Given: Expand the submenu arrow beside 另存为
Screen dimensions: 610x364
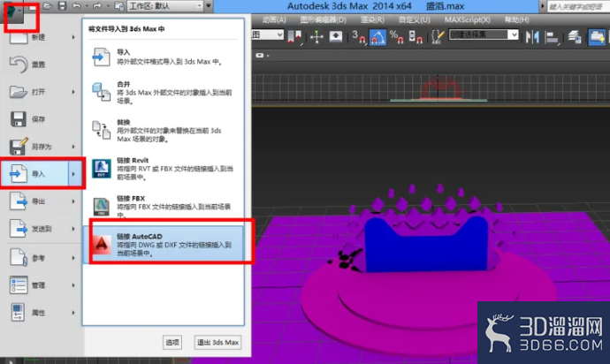Looking at the screenshot, I should point(73,147).
